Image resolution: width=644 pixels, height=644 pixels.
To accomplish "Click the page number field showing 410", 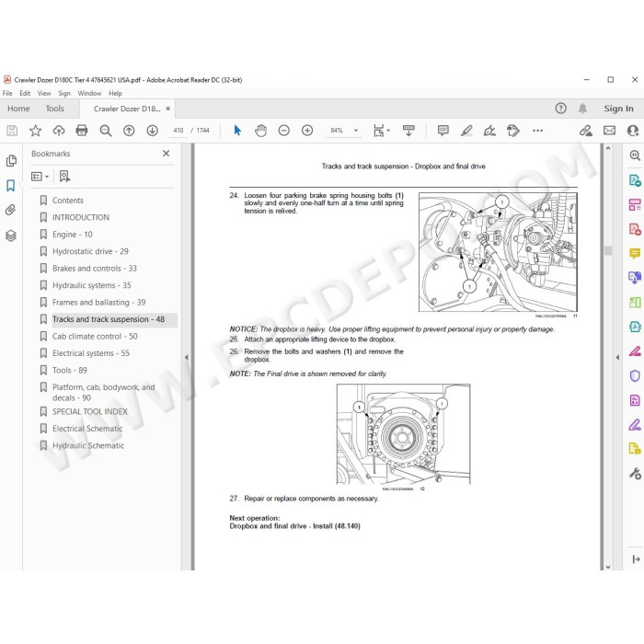I will tap(178, 131).
